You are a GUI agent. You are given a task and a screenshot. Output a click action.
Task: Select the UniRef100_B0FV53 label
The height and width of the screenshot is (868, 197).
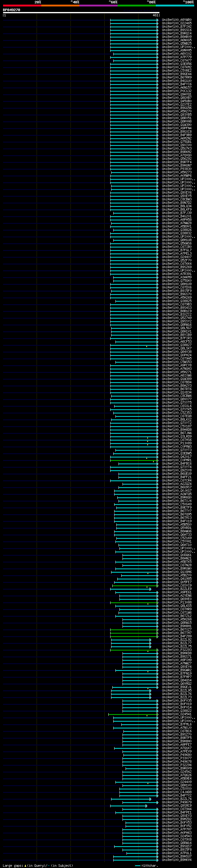[176, 822]
